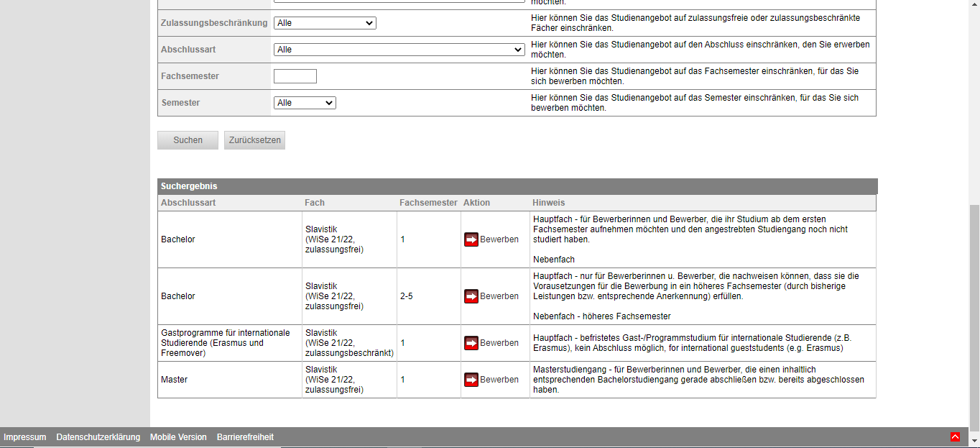Click the red scroll-to-top icon in footer
This screenshot has width=980, height=448.
[955, 436]
